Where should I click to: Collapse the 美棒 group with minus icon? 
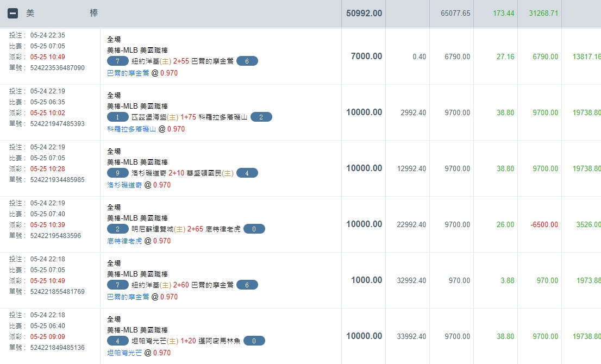point(13,14)
